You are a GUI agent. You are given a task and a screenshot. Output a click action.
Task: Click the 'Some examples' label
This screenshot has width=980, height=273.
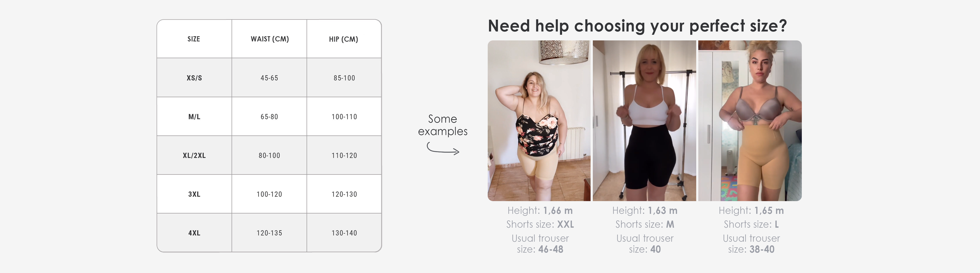(x=443, y=125)
